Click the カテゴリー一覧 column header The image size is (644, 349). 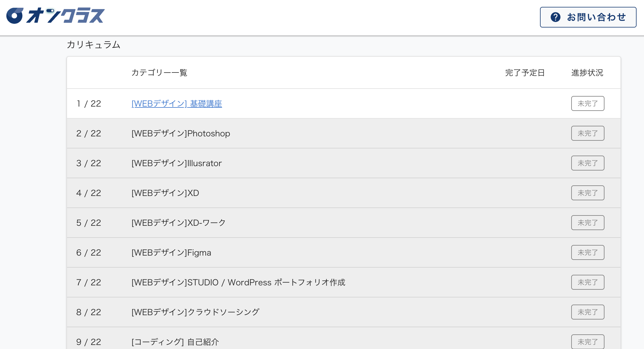pyautogui.click(x=159, y=73)
